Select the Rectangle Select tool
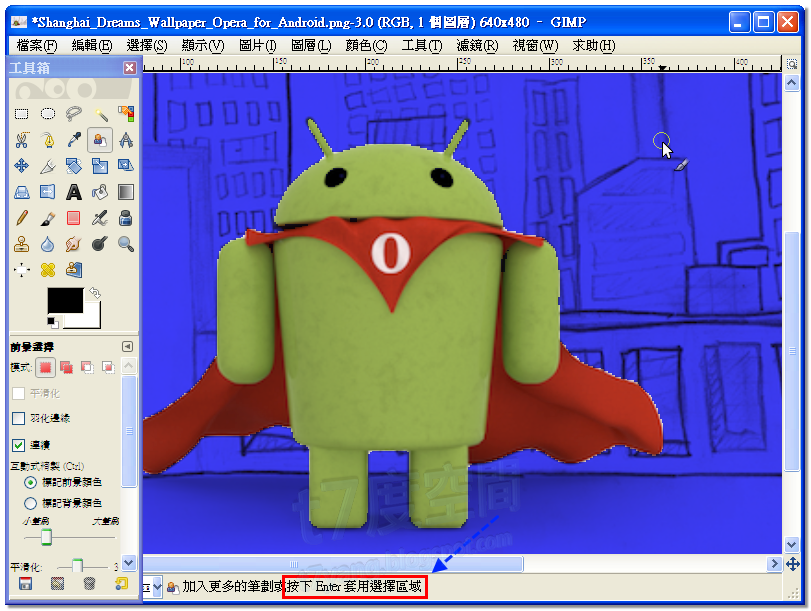The image size is (811, 611). 21,113
